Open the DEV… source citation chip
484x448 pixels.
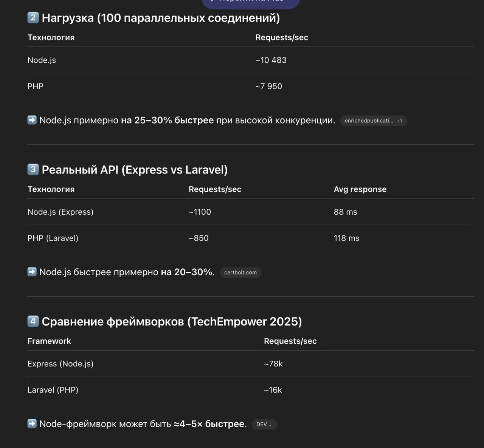[x=264, y=425]
